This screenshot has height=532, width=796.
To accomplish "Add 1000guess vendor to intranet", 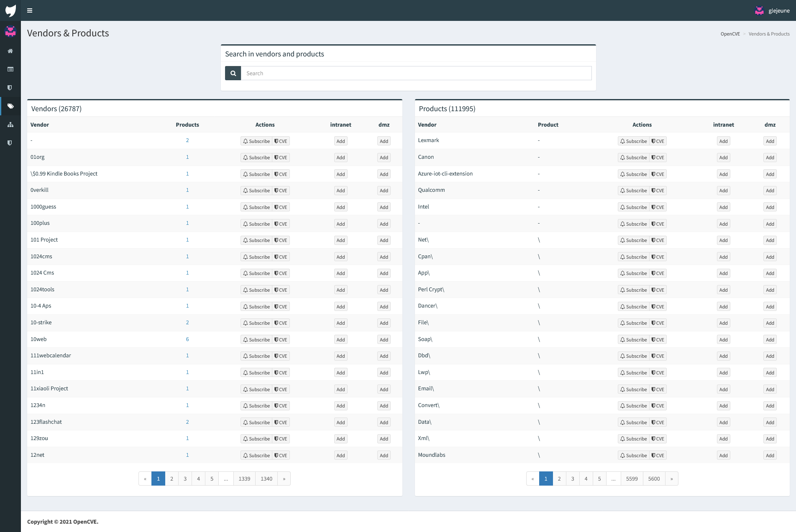I will pyautogui.click(x=341, y=207).
